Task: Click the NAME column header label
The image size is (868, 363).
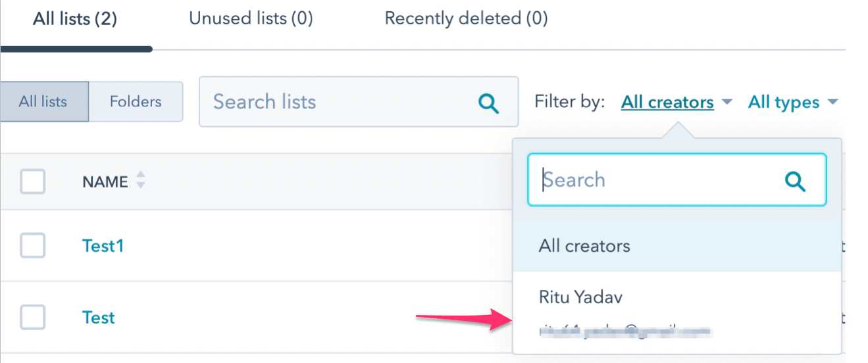Action: (x=105, y=182)
